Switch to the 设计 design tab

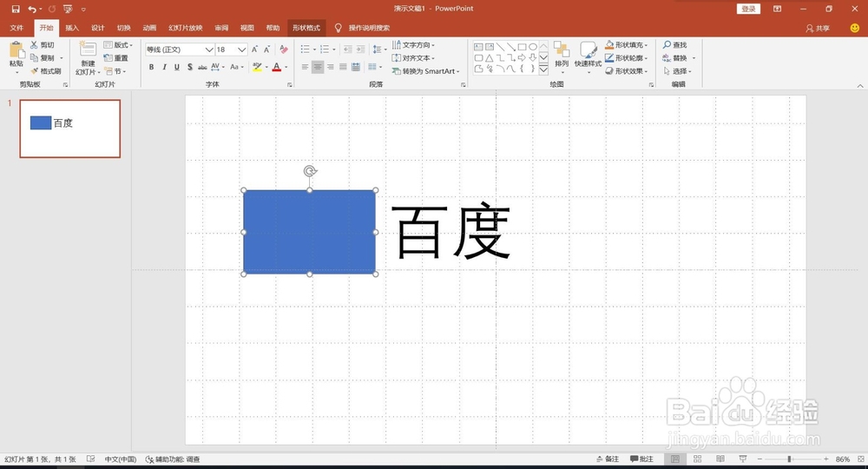coord(97,28)
